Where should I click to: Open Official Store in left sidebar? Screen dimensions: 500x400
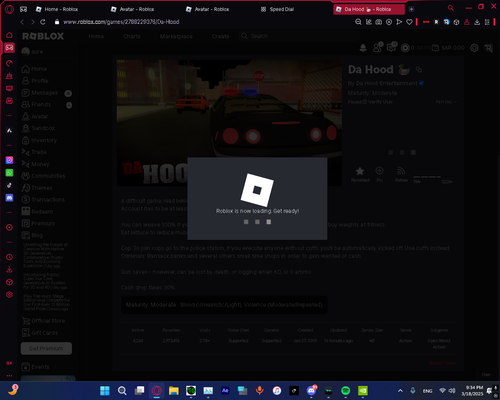click(x=43, y=321)
